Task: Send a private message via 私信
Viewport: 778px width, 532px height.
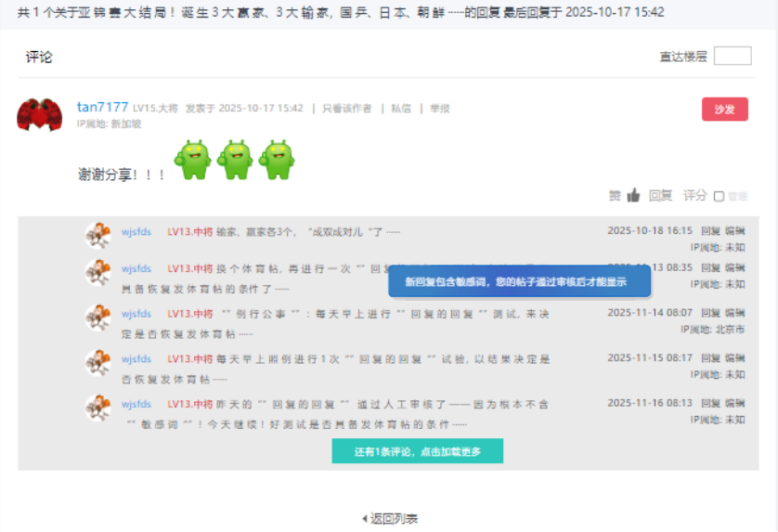Action: pos(400,109)
